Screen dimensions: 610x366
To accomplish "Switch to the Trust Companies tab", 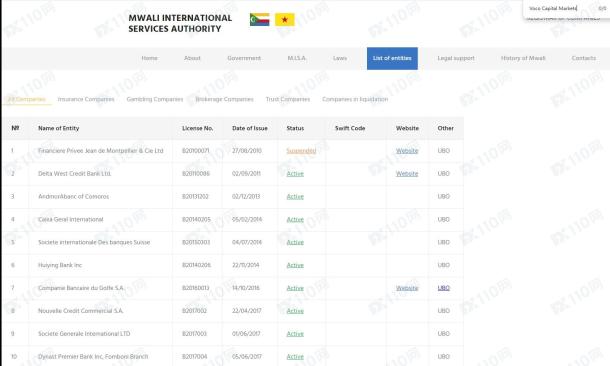I will pos(288,99).
